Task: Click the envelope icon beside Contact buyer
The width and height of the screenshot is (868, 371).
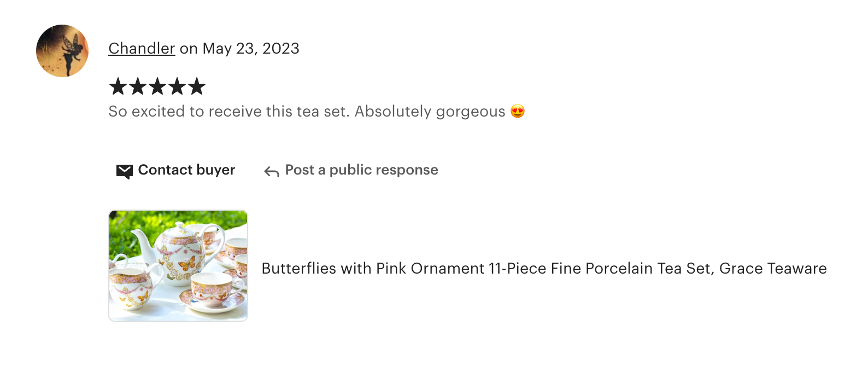Action: click(125, 171)
